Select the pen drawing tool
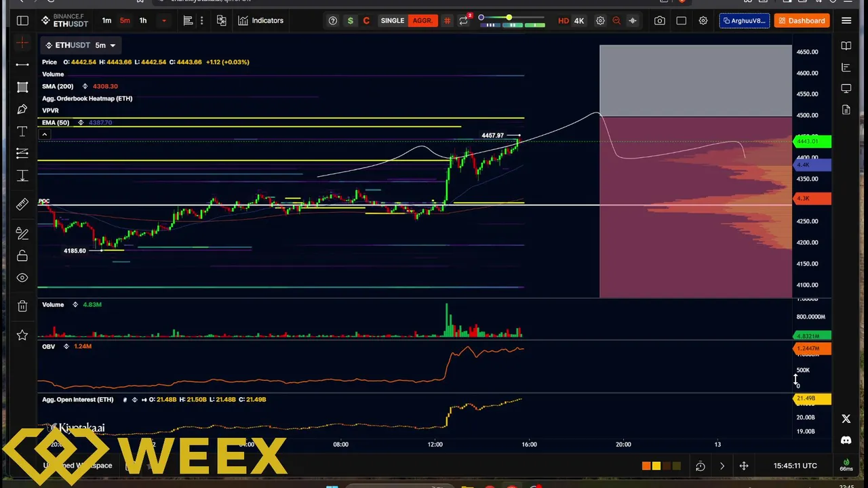The height and width of the screenshot is (488, 868). (22, 109)
